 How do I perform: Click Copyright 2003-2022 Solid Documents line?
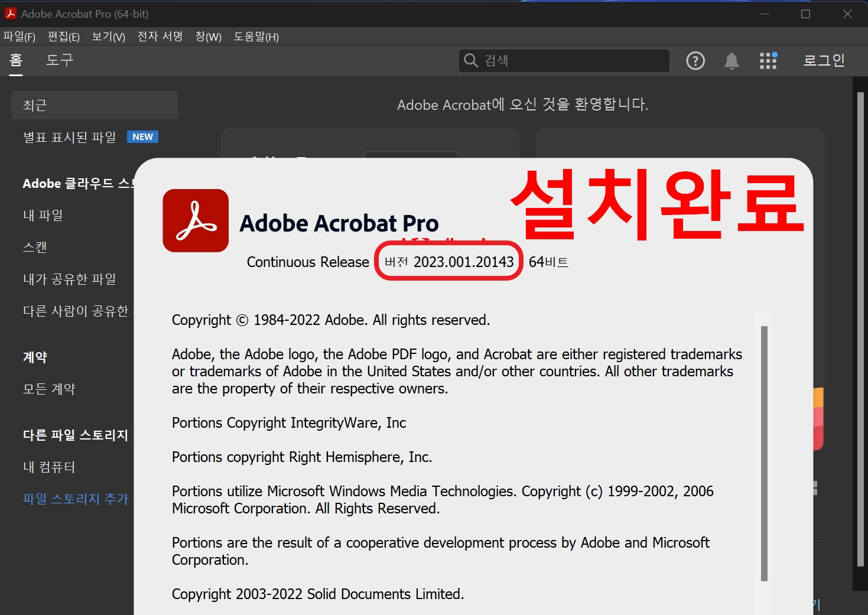click(x=318, y=594)
